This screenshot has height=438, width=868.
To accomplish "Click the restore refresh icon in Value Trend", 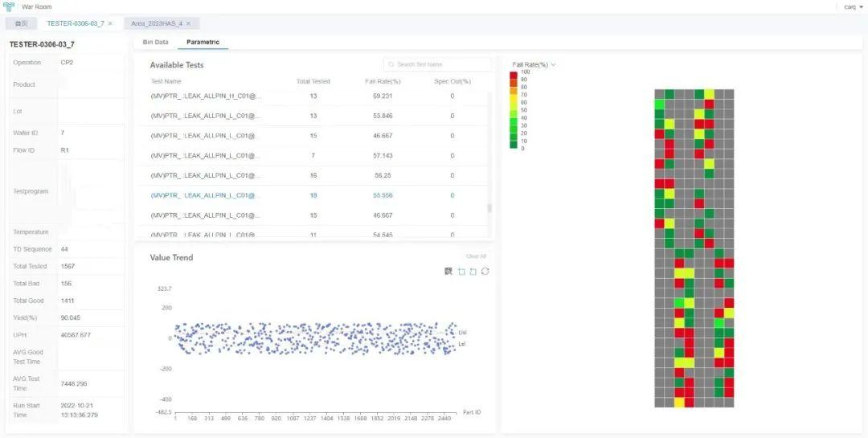I will (x=485, y=272).
